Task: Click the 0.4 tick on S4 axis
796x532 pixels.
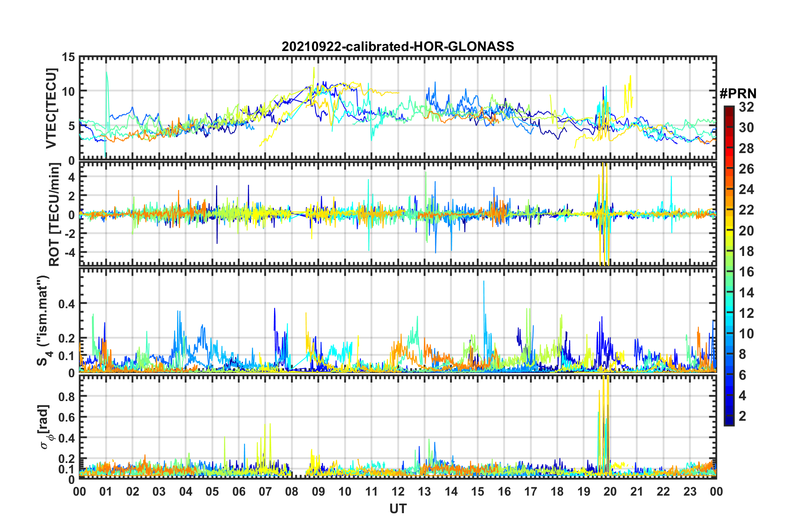Action: [67, 304]
